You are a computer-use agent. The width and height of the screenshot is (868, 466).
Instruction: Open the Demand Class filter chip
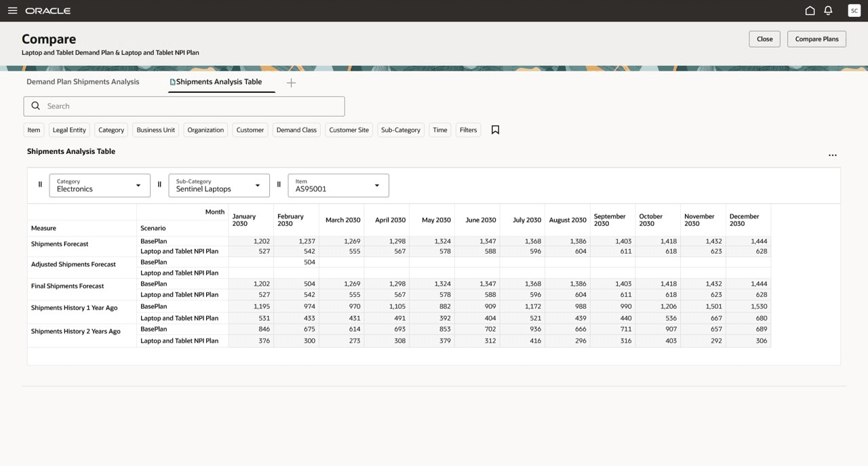296,130
